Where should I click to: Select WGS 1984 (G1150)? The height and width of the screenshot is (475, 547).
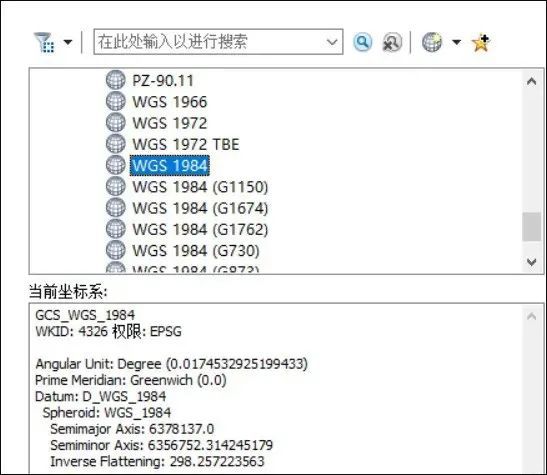[x=200, y=187]
